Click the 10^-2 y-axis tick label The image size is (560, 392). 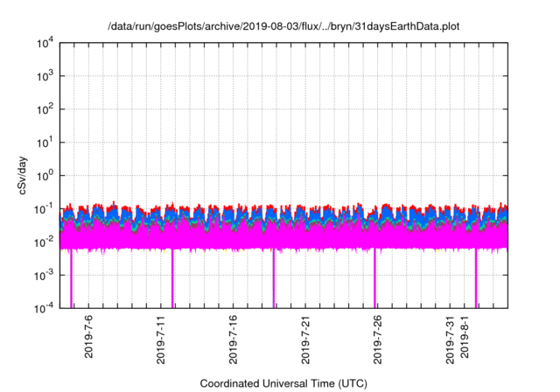point(44,242)
